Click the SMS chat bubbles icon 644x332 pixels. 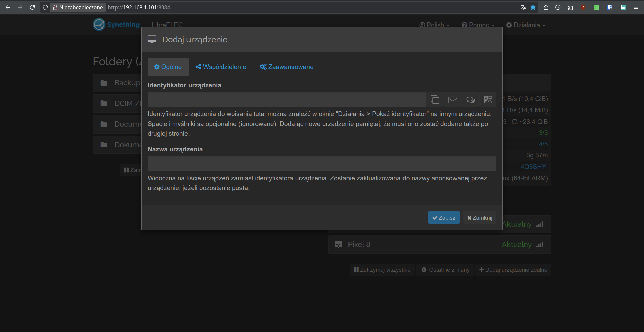tap(470, 100)
